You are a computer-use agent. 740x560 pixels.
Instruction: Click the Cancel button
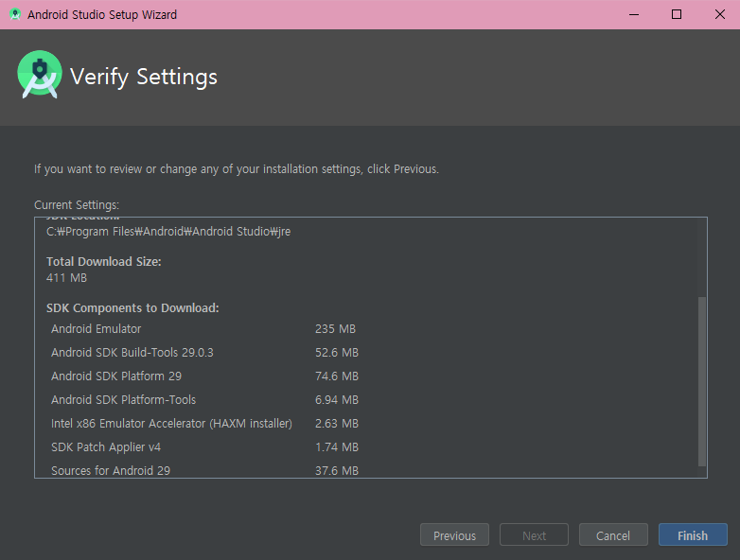(x=613, y=534)
